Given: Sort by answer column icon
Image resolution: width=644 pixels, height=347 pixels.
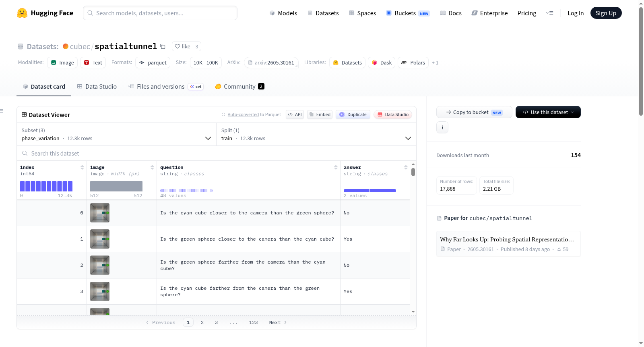Looking at the screenshot, I should point(406,167).
